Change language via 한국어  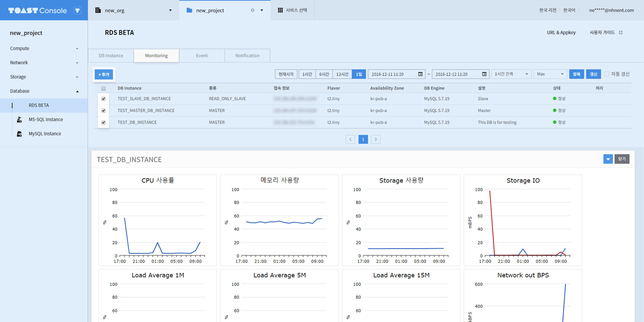[569, 10]
